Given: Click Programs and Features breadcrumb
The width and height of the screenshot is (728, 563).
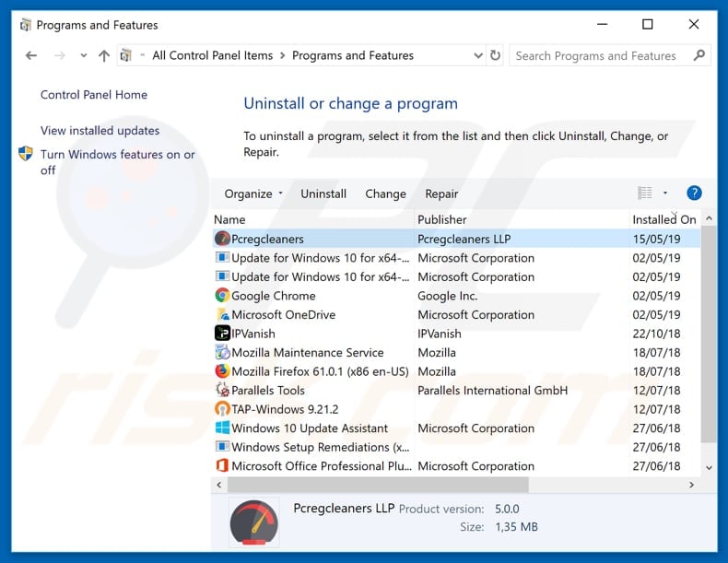Looking at the screenshot, I should [353, 55].
